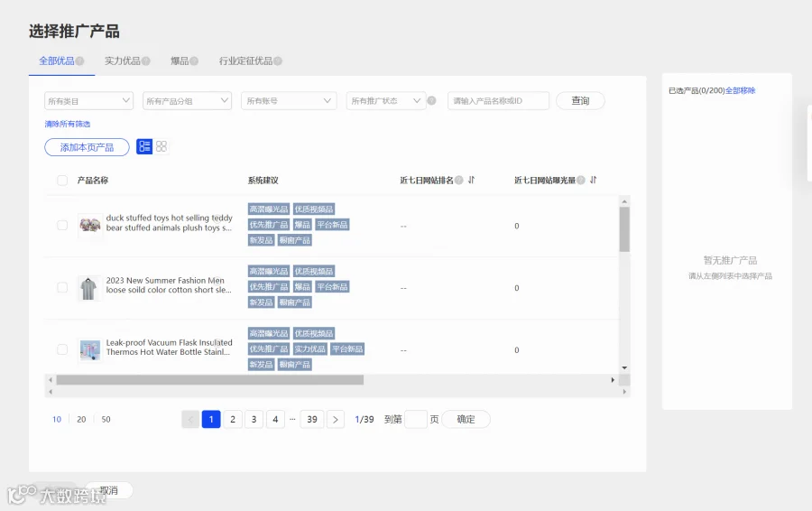
Task: Open the 所有账号 dropdown
Action: [x=289, y=100]
